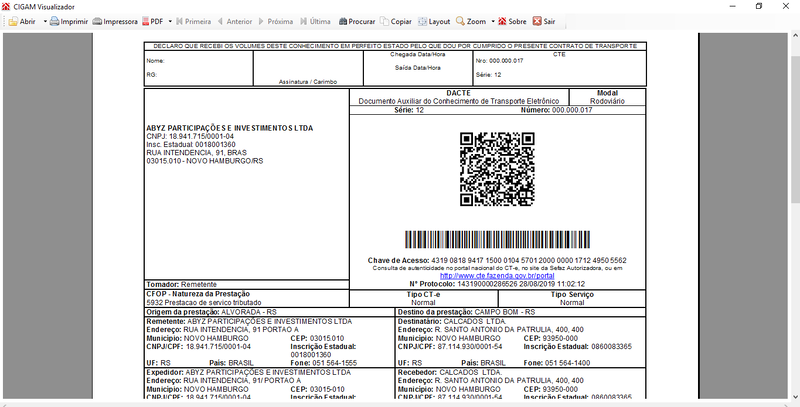Click the Inscrição Estadual: 0860083365 of Destinatário
800x407 pixels.
click(x=578, y=347)
